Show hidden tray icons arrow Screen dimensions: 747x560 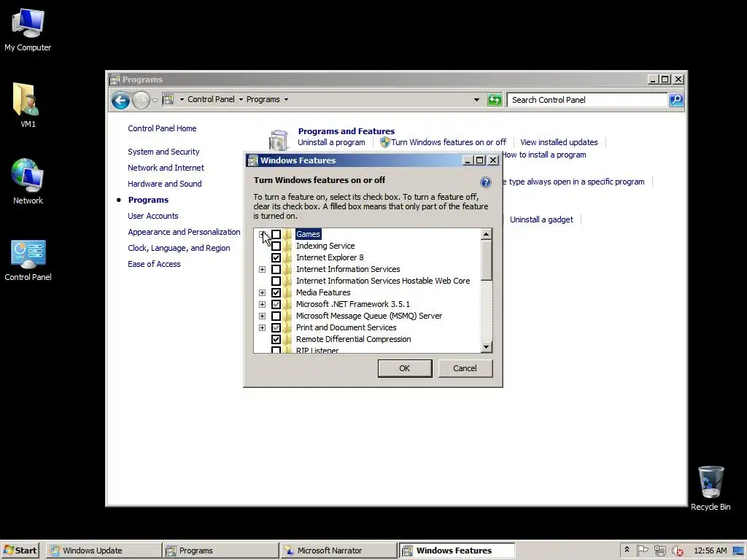click(627, 550)
